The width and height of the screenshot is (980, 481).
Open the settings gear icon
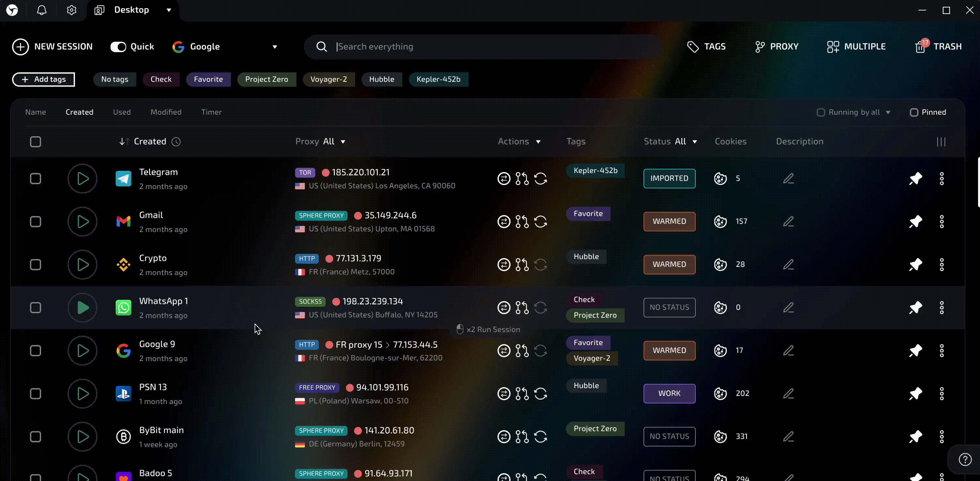[x=71, y=10]
